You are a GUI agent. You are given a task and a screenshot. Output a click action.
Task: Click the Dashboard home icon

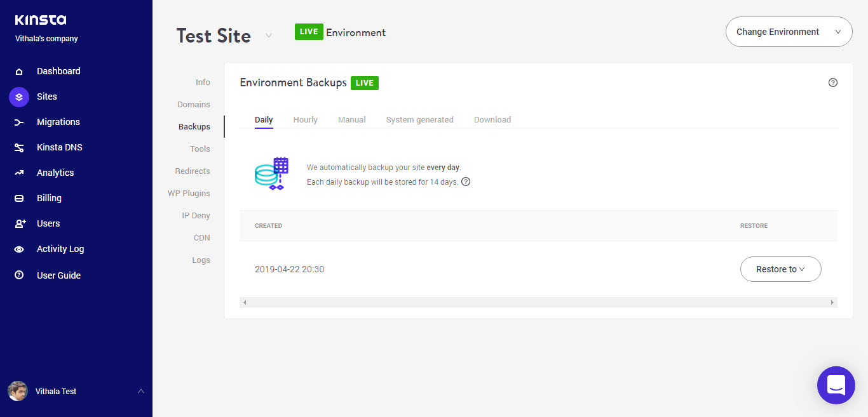19,72
